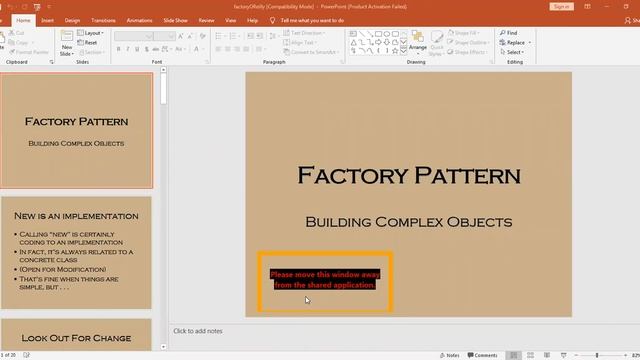Open Shape Outline dropdown

click(x=468, y=42)
